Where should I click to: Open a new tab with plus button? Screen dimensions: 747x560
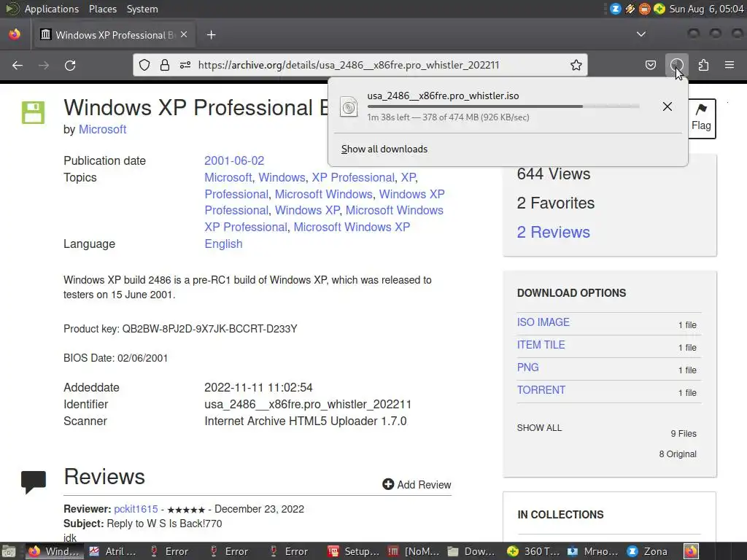211,35
